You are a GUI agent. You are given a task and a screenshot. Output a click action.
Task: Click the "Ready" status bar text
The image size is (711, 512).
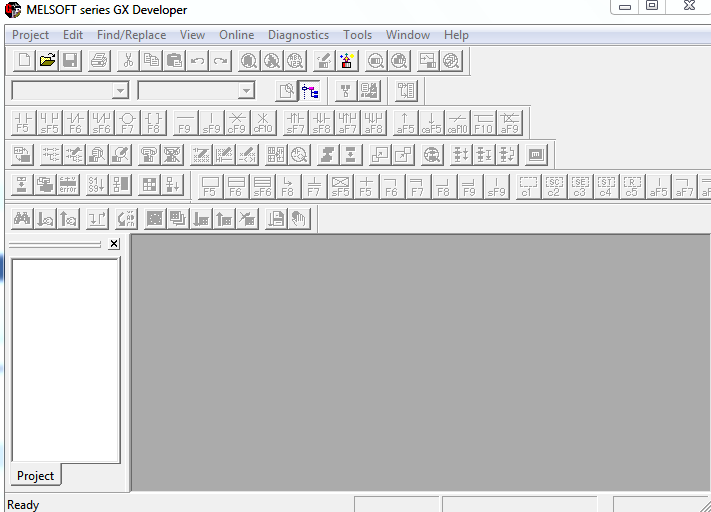click(x=23, y=505)
